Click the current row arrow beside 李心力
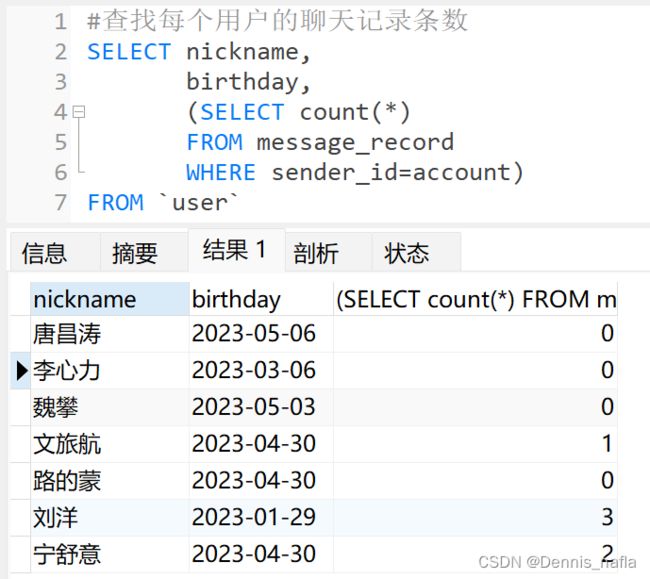Viewport: 650px width, 579px height. pyautogui.click(x=21, y=371)
